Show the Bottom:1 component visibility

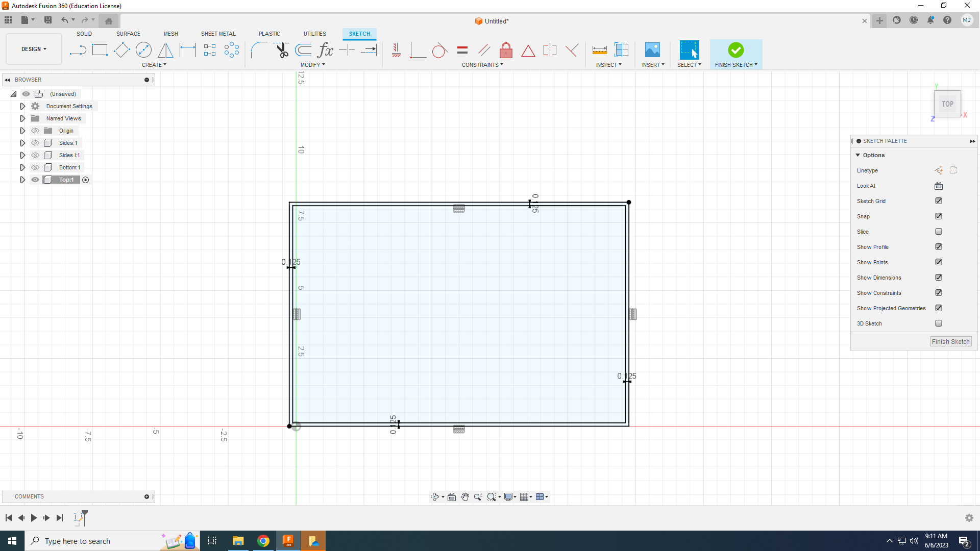coord(35,167)
